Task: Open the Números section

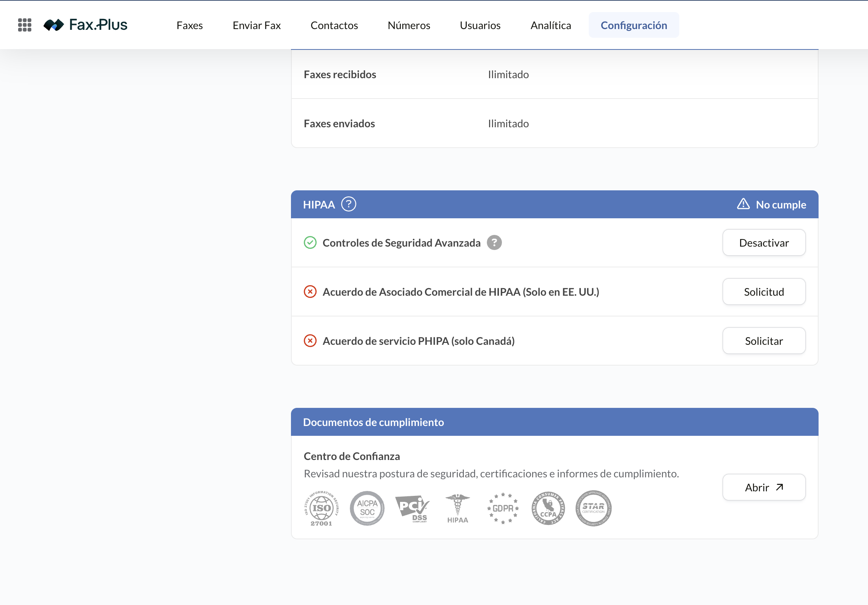Action: coord(409,25)
